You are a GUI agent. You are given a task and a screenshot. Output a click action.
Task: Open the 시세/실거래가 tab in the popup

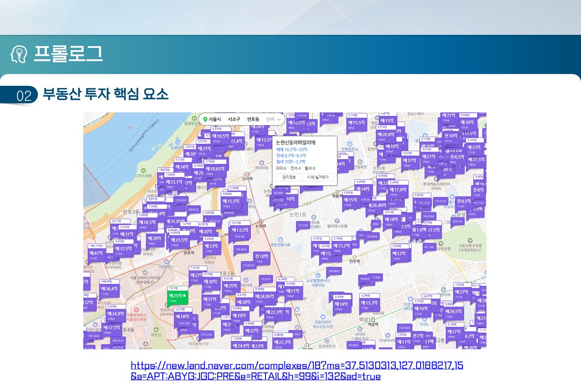click(x=318, y=177)
